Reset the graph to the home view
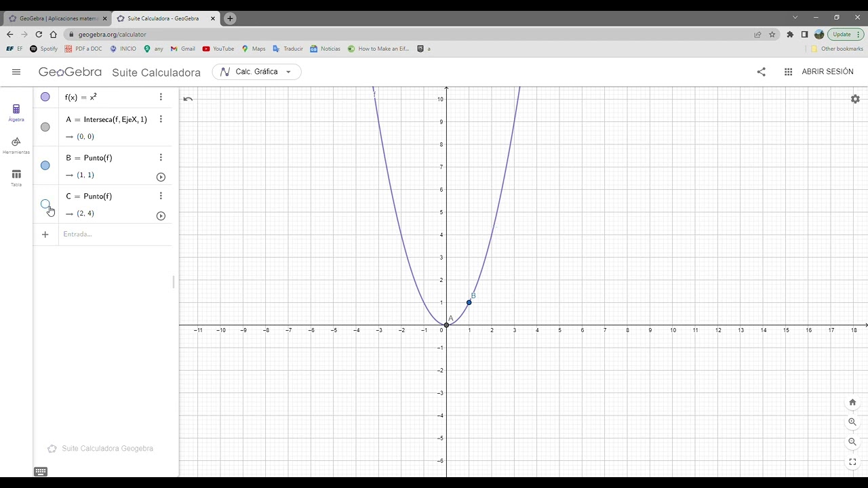 click(x=852, y=402)
